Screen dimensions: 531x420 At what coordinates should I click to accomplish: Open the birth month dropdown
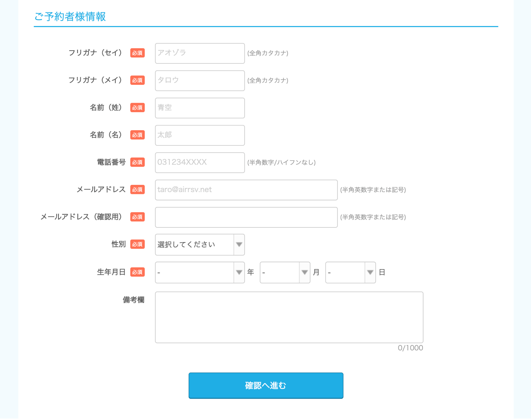(x=285, y=272)
